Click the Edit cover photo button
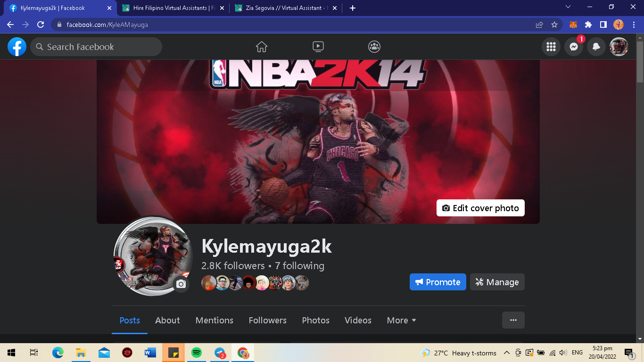This screenshot has width=644, height=362. coord(480,208)
